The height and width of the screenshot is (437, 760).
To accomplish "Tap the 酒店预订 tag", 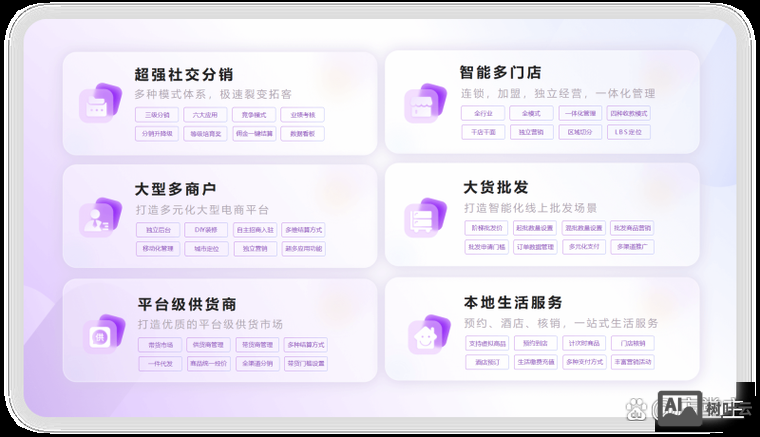I will click(487, 362).
